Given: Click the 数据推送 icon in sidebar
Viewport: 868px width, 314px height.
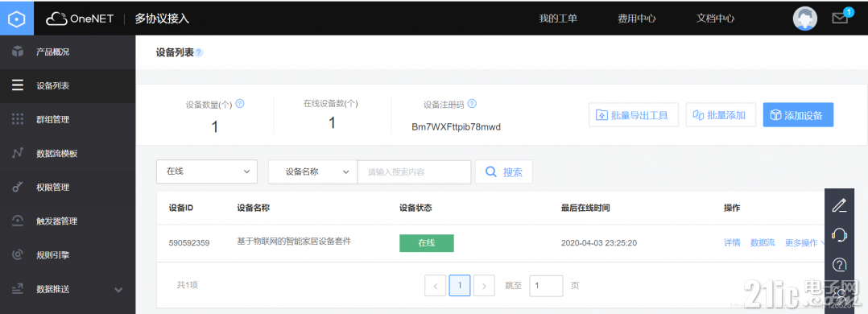Looking at the screenshot, I should tap(18, 288).
